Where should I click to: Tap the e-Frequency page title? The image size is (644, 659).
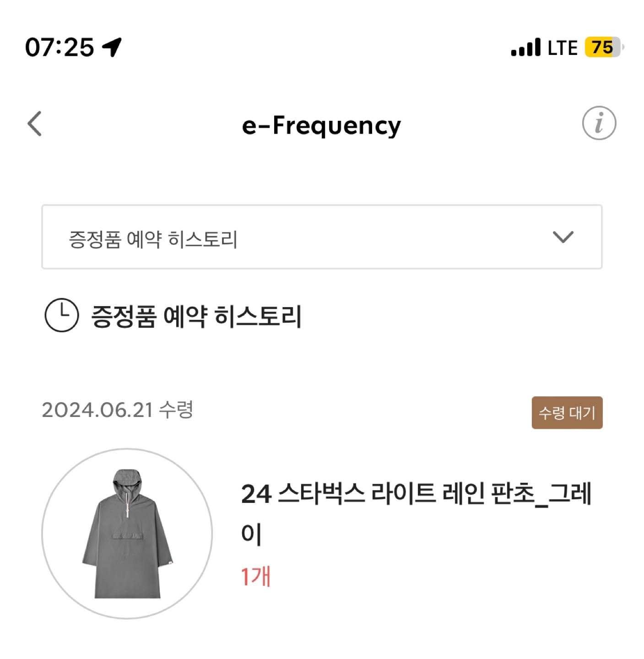pos(321,125)
